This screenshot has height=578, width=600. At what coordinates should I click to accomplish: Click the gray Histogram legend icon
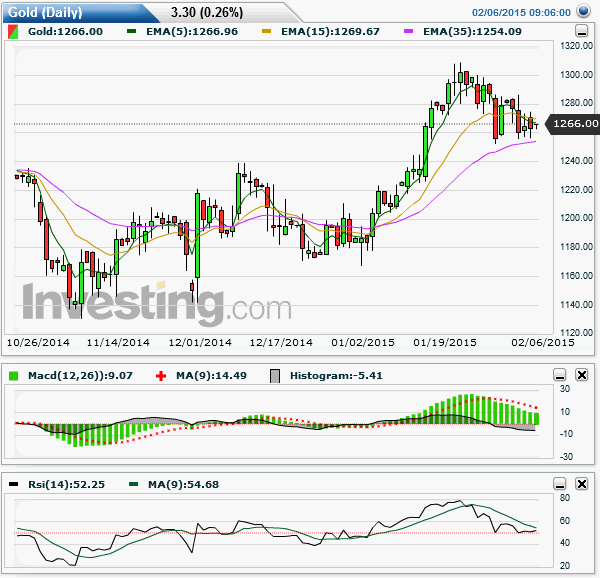pyautogui.click(x=275, y=376)
